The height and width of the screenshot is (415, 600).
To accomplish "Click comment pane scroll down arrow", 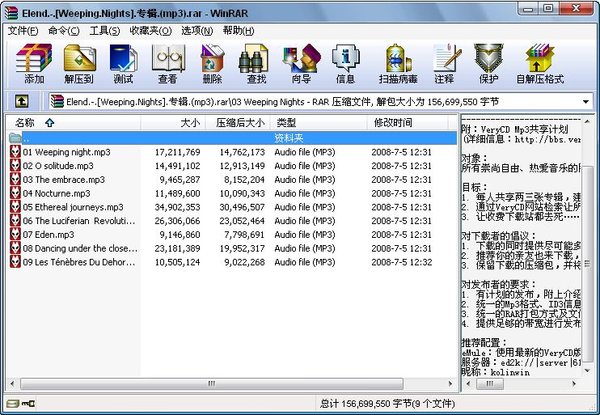I will pos(588,370).
